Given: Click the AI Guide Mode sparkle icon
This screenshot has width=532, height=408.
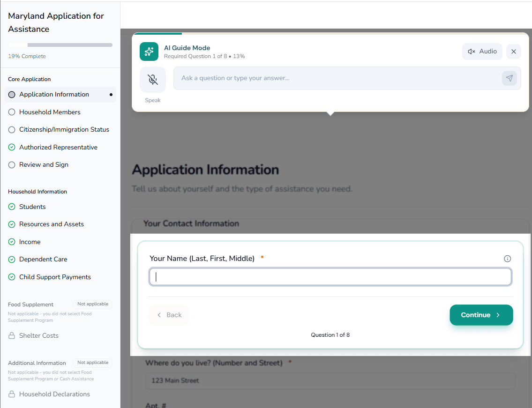Looking at the screenshot, I should click(149, 52).
